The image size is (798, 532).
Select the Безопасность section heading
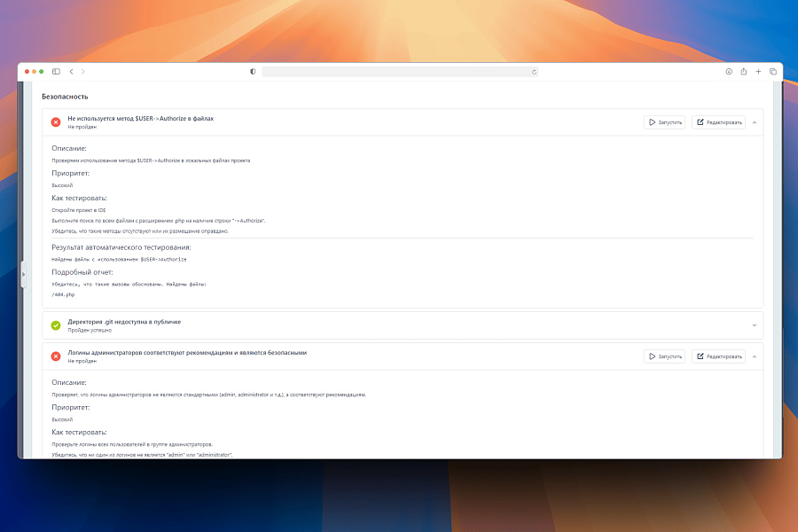65,97
